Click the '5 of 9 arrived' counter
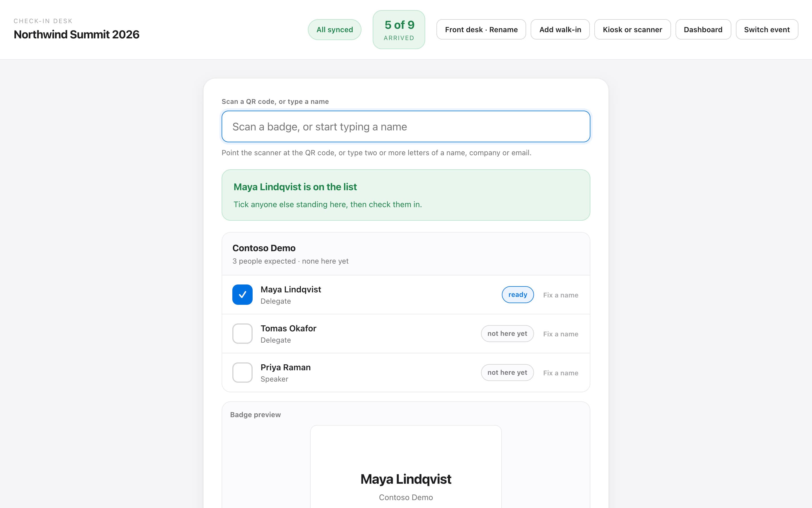This screenshot has height=508, width=812. coord(399,30)
